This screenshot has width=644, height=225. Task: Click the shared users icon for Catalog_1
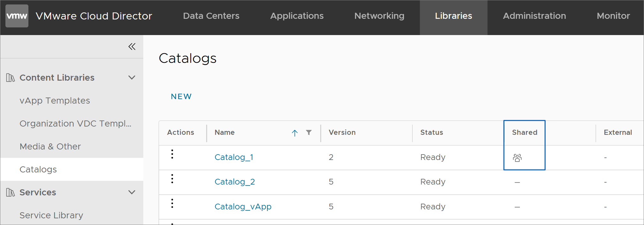[517, 157]
